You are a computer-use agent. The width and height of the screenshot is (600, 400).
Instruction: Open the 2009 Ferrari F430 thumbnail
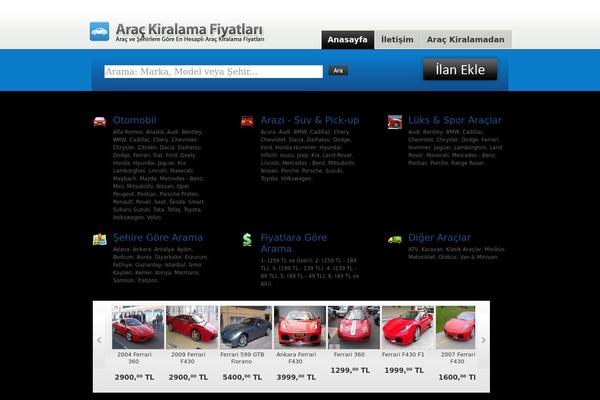(x=192, y=327)
